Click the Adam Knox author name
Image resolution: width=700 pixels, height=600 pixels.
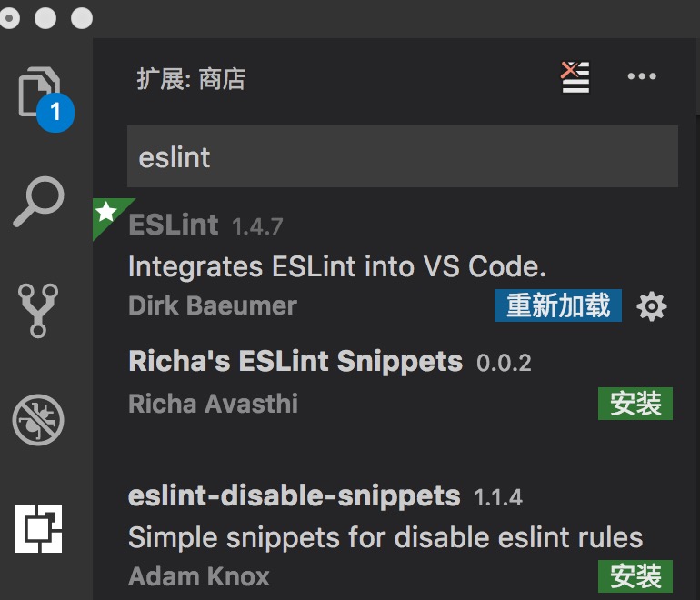(199, 576)
